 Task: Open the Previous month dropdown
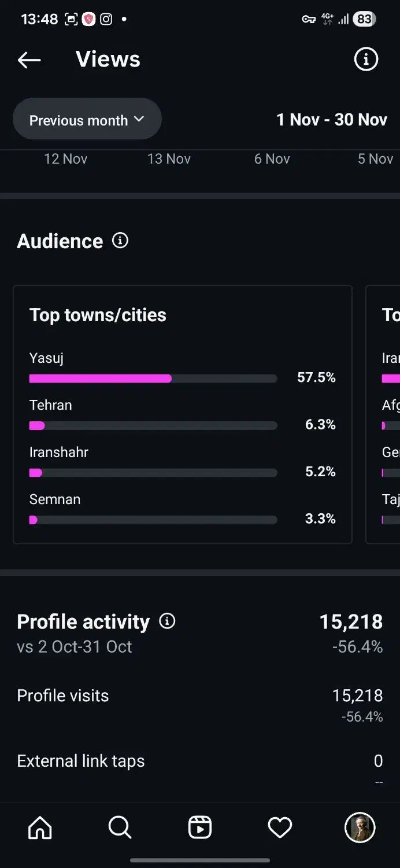(x=87, y=119)
